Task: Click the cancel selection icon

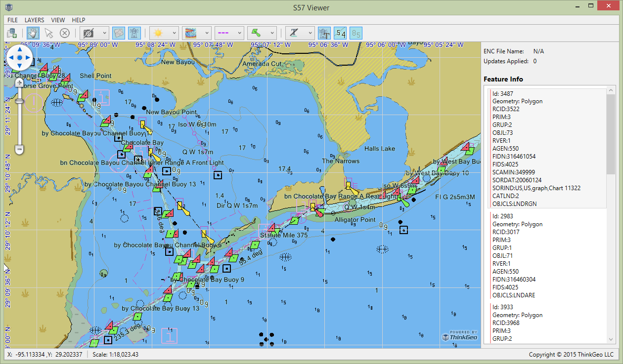Action: pos(64,33)
